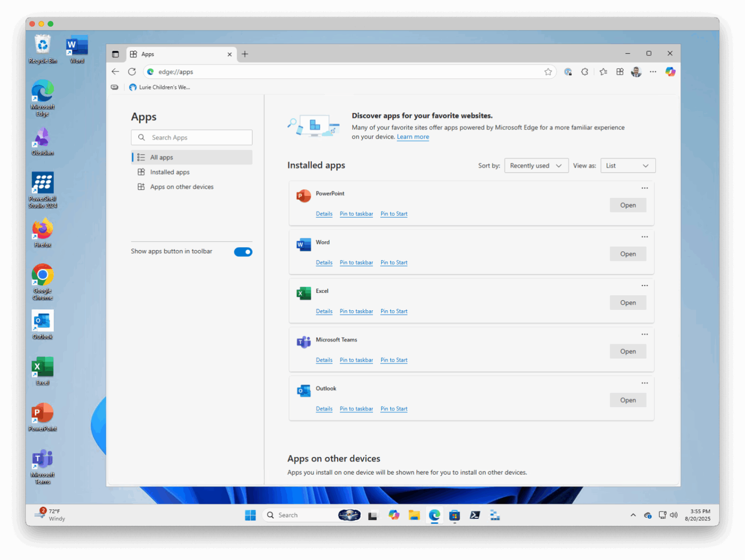
Task: Open the Favorites star-list icon
Action: (603, 71)
